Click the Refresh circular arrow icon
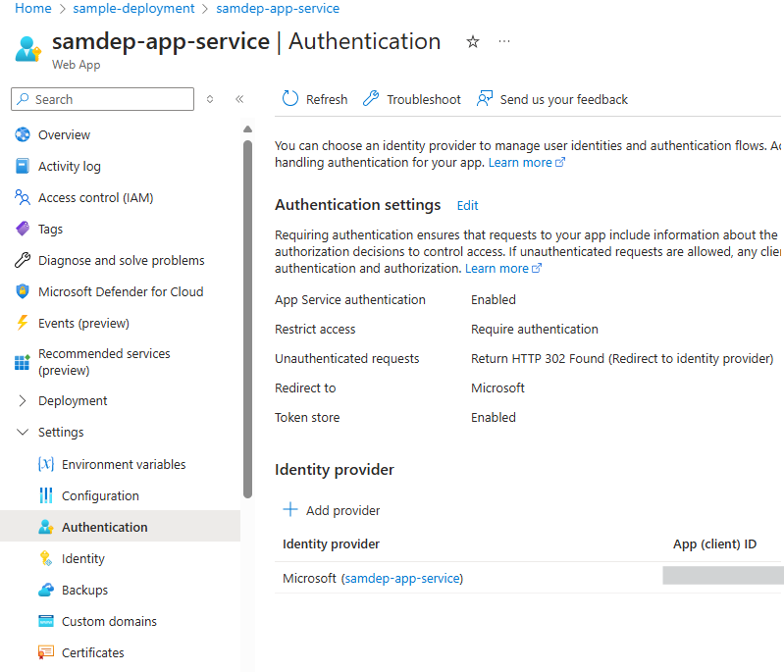The height and width of the screenshot is (672, 784). [x=290, y=98]
